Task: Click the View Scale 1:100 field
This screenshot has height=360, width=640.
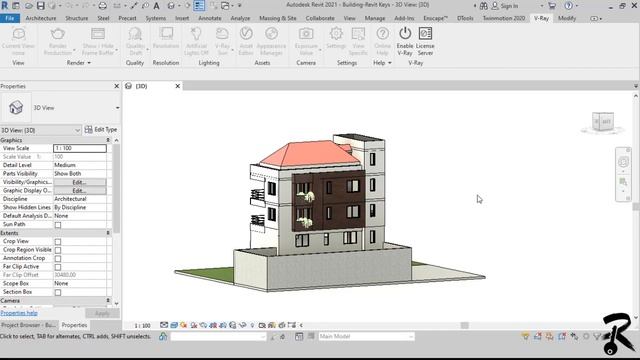Action: click(80, 148)
